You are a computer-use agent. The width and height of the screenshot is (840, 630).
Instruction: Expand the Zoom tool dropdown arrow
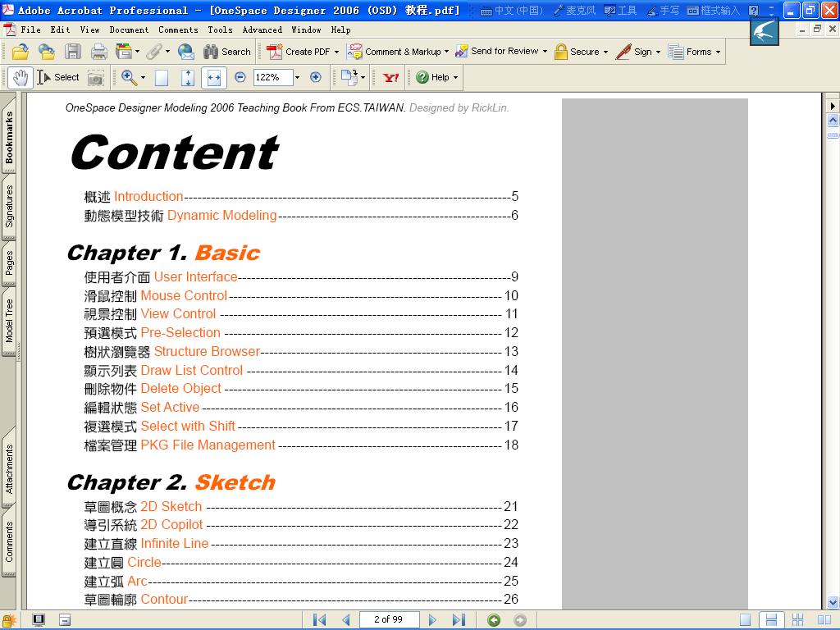click(x=143, y=78)
